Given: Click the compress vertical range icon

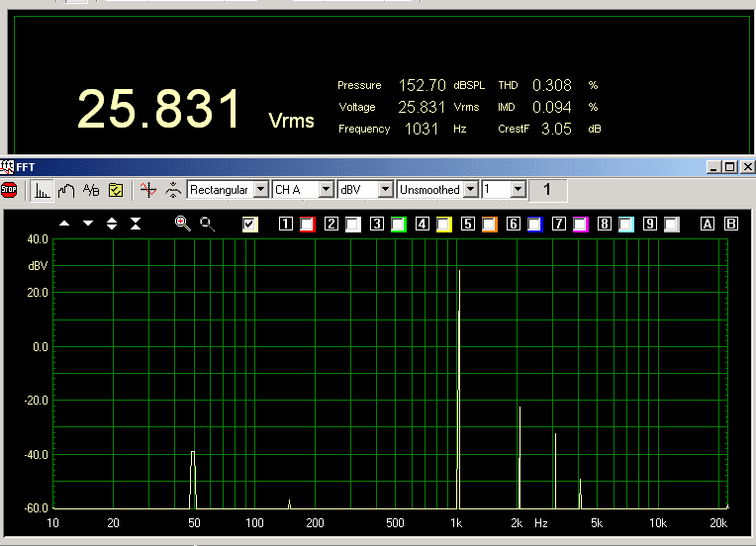Looking at the screenshot, I should [x=136, y=224].
